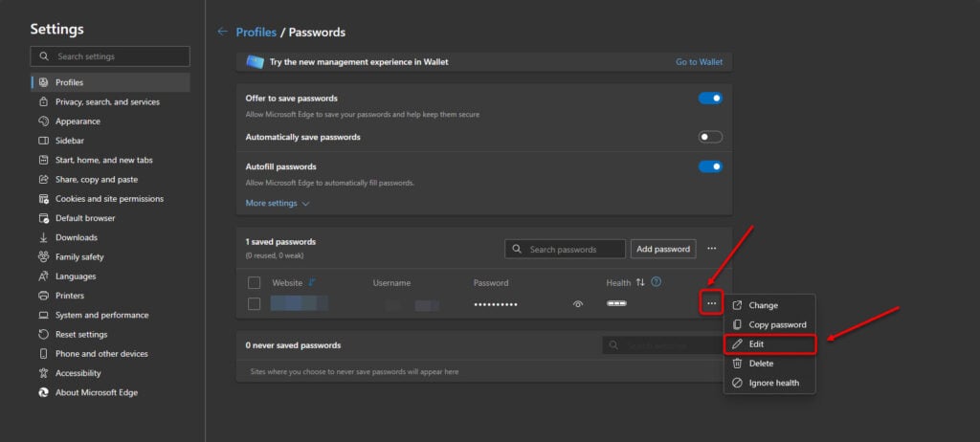Disable the Autofill passwords toggle

[x=710, y=166]
